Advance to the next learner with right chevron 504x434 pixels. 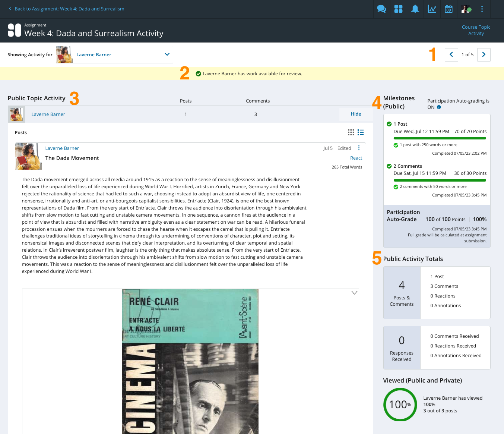point(484,54)
